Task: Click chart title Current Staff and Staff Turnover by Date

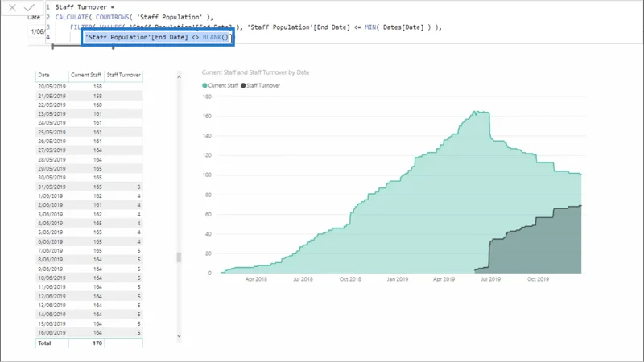Action: [255, 72]
